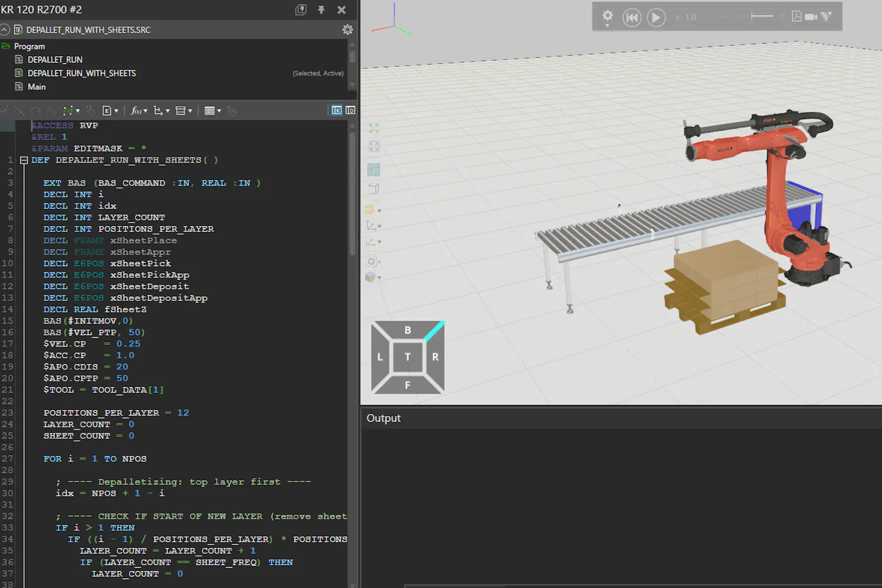Toggle the orthographic cube view icon
This screenshot has width=882, height=588.
374,188
